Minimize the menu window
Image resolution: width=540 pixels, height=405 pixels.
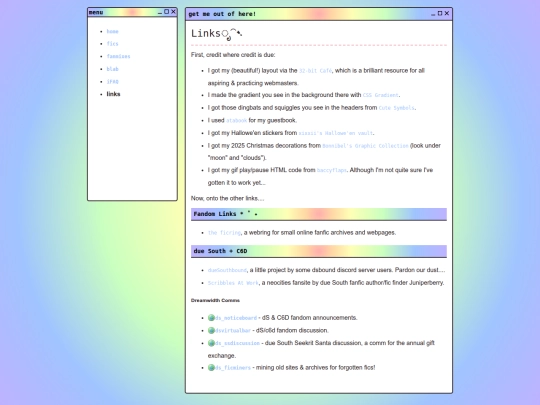click(x=160, y=12)
